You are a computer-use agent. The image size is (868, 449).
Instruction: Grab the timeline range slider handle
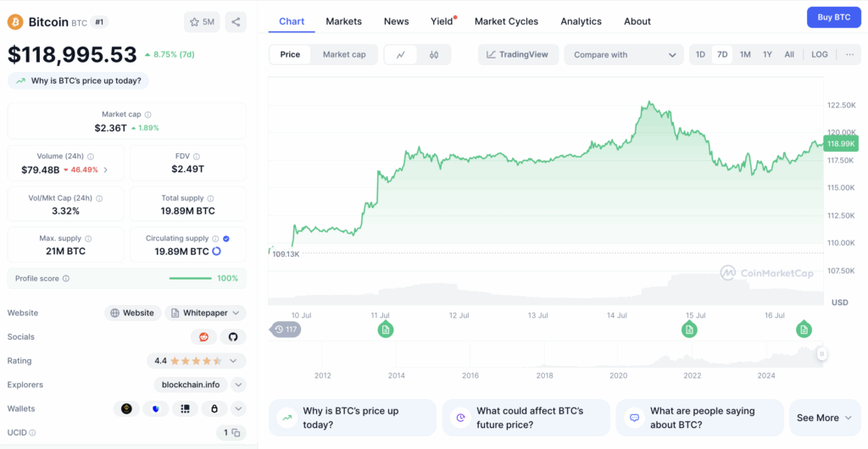tap(822, 354)
